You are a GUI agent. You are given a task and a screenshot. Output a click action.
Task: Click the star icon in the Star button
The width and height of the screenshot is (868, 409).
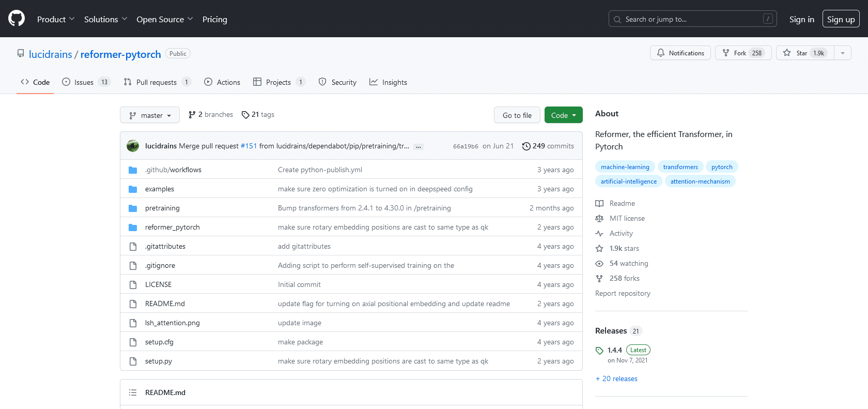[787, 53]
